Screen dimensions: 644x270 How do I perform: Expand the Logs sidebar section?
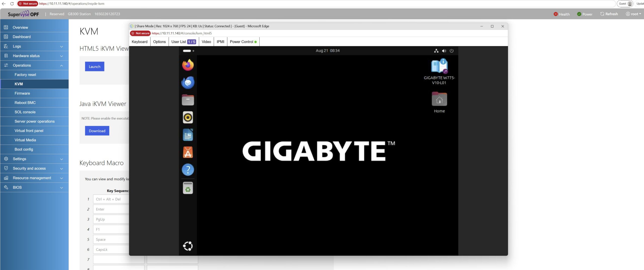pyautogui.click(x=34, y=46)
